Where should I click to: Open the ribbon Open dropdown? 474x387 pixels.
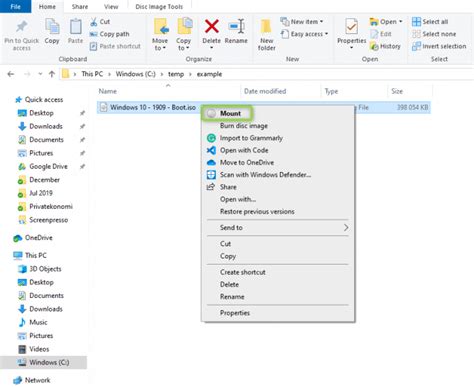point(386,22)
